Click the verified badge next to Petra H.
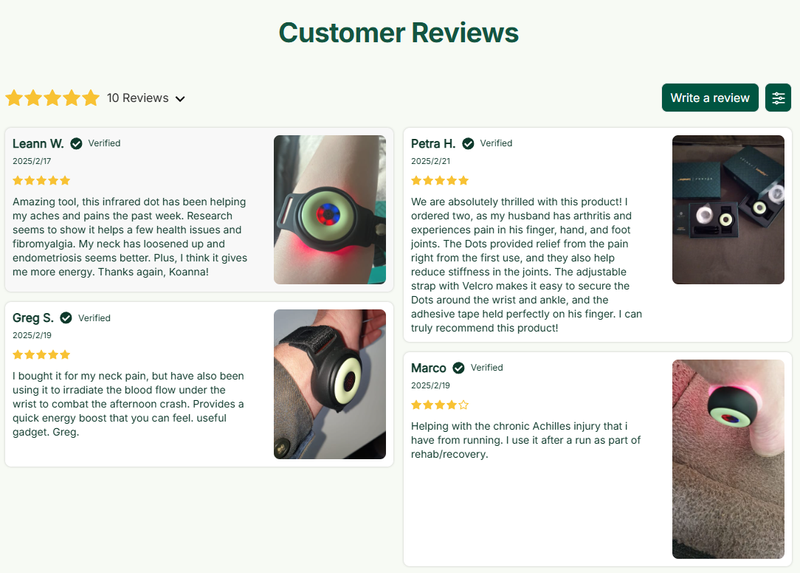 (468, 143)
